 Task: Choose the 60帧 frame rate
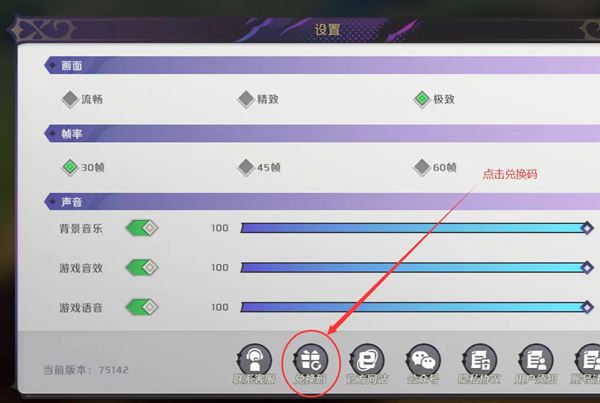[x=435, y=167]
